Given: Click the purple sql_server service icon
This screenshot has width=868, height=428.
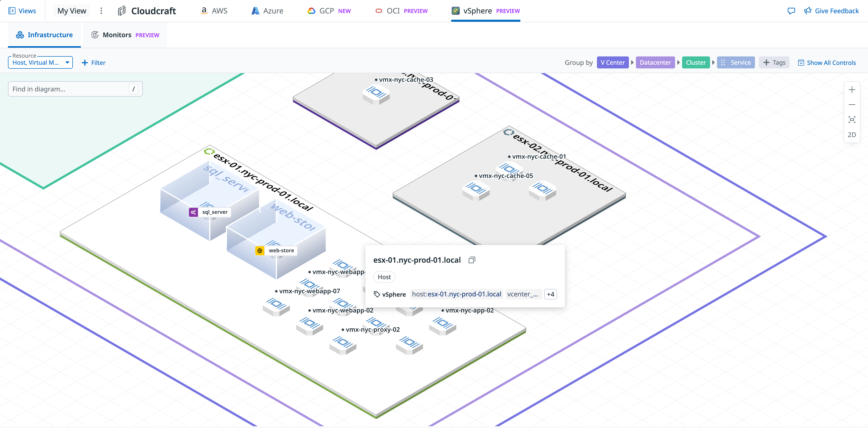Looking at the screenshot, I should tap(193, 212).
